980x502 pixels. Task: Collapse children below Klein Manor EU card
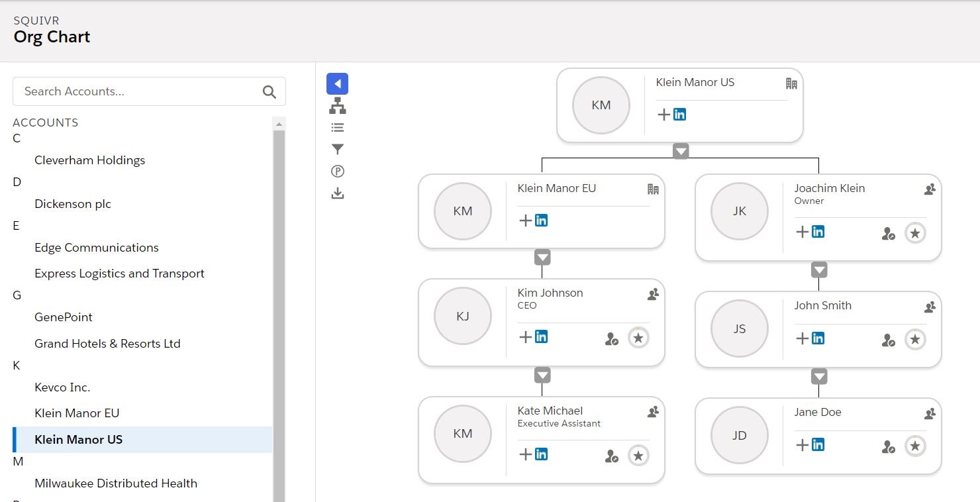pos(542,257)
